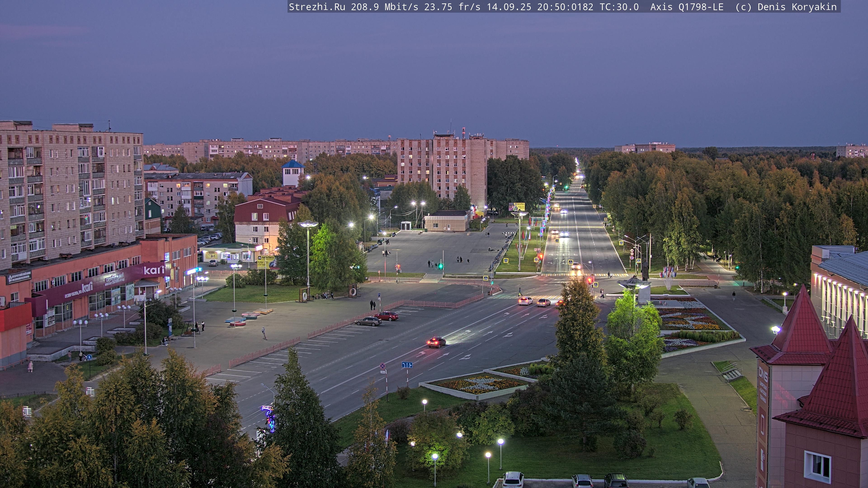The width and height of the screenshot is (868, 488).
Task: Click the Strezhi.Ru text in the overlay
Action: (x=317, y=7)
